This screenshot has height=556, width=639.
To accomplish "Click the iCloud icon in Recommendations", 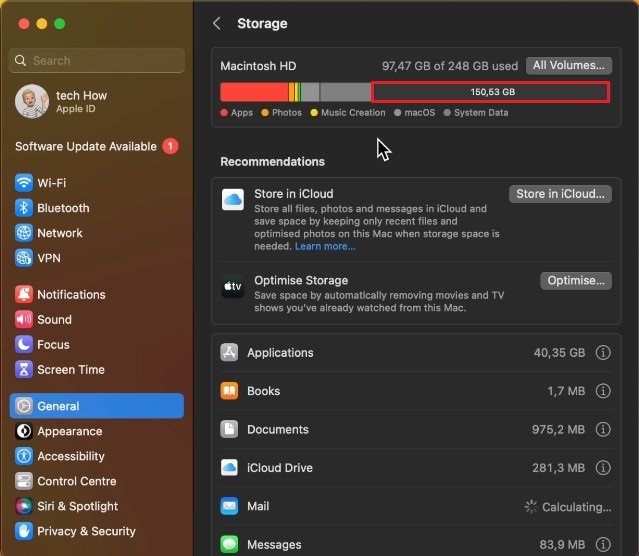I will (232, 199).
